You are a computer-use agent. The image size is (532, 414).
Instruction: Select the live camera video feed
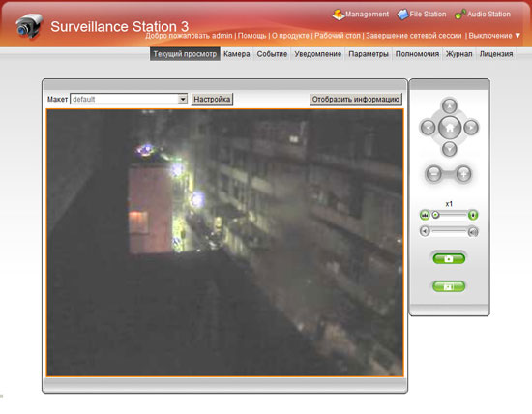click(225, 243)
